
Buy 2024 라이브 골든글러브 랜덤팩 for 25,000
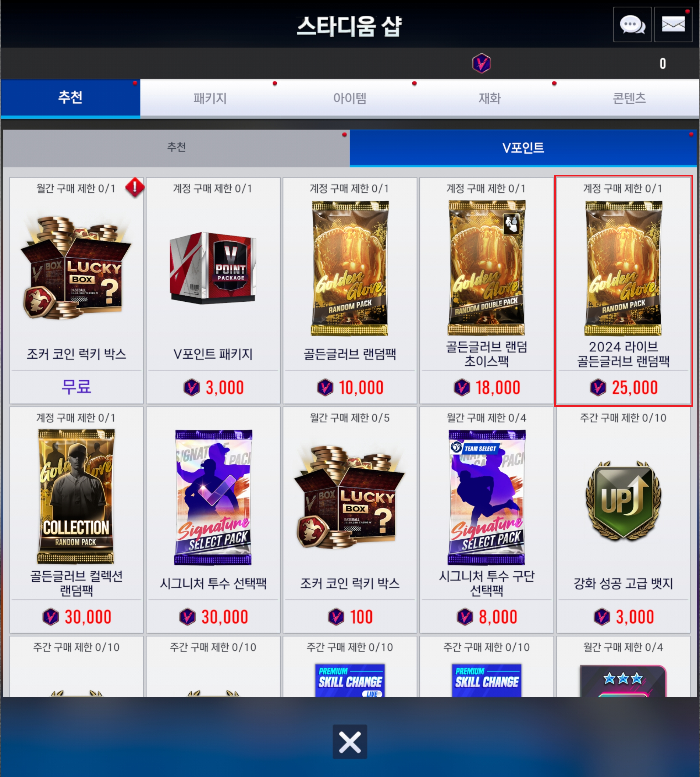click(624, 387)
